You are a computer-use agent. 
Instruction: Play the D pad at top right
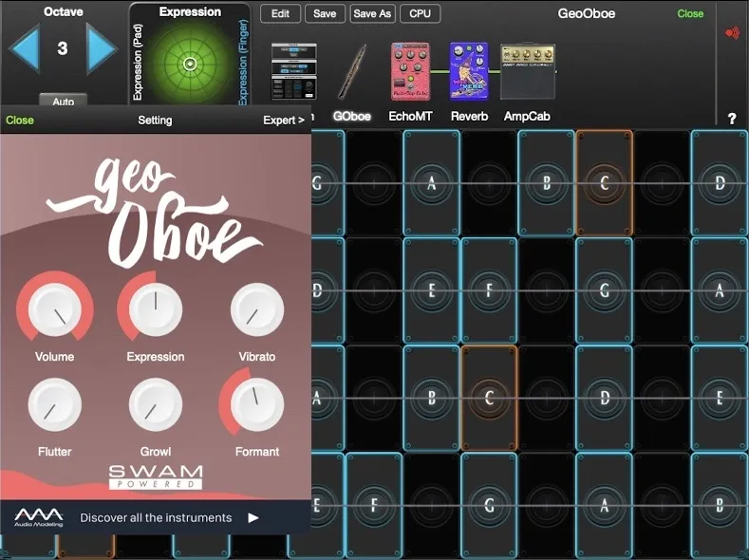[720, 183]
